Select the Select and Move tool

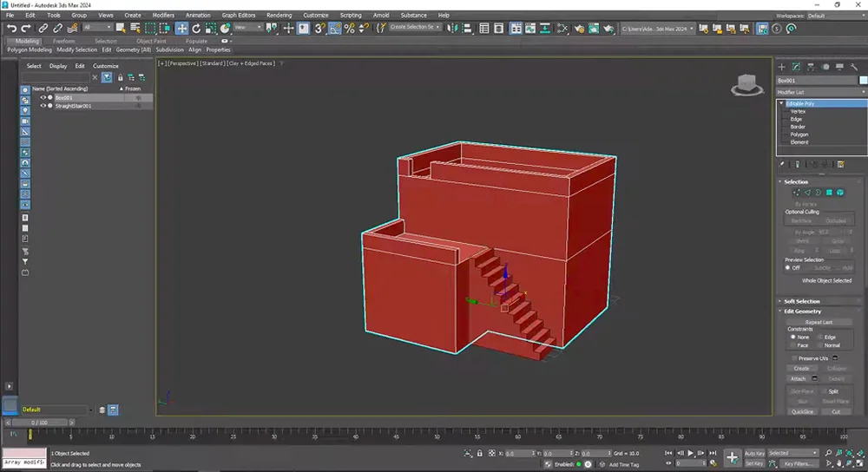coord(181,28)
